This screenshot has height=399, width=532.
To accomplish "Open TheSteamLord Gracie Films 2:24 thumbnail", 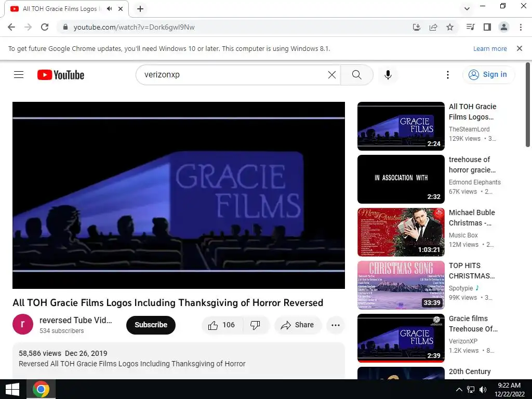I will (401, 126).
